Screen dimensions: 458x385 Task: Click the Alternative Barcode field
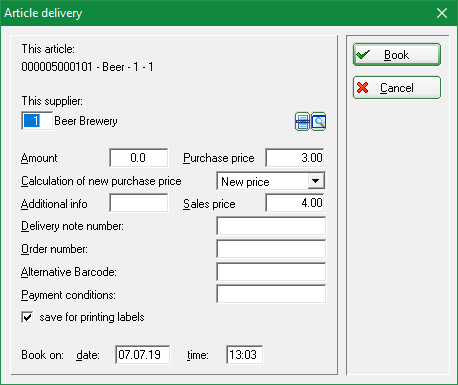(271, 272)
